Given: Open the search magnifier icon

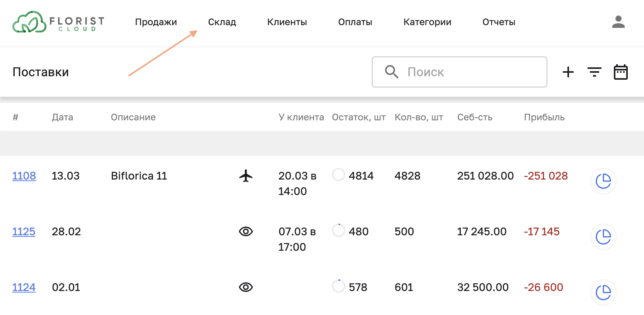Looking at the screenshot, I should [x=391, y=72].
